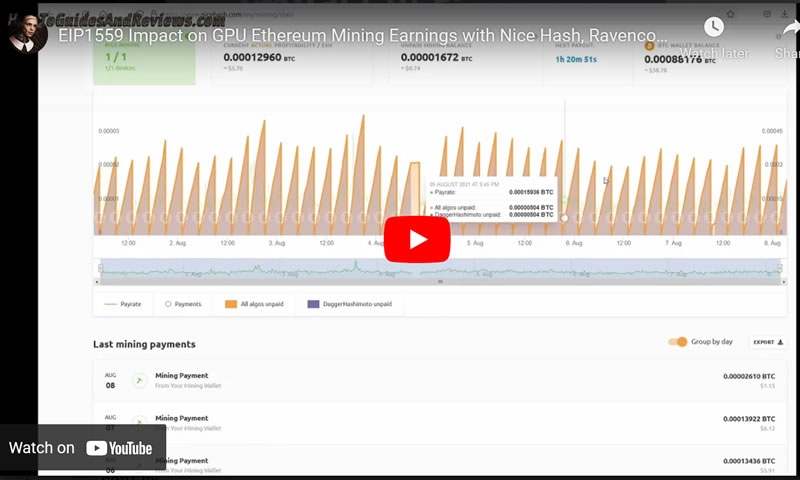Image resolution: width=800 pixels, height=480 pixels.
Task: Open the first Mining Payment row title
Action: coord(182,375)
